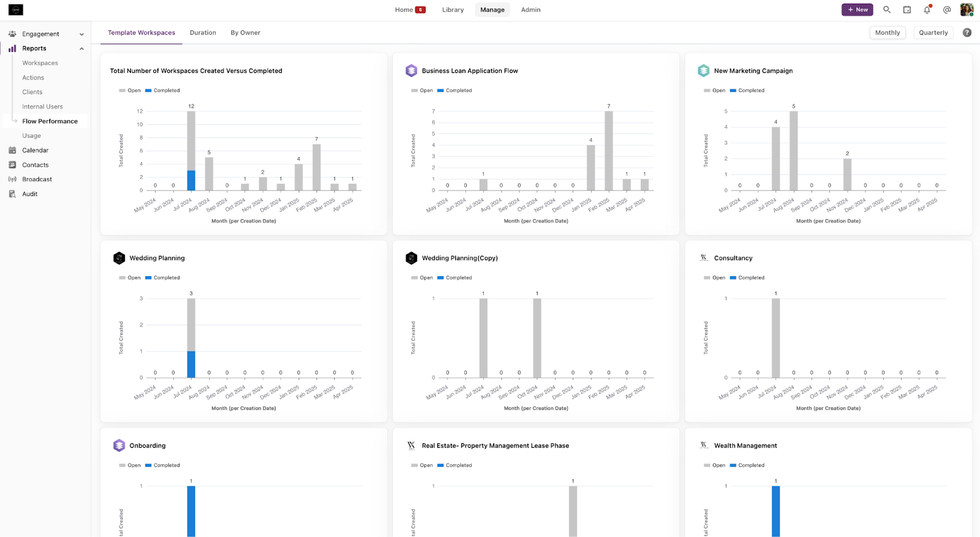Screen dimensions: 980x537
Task: Open the Flow Performance report
Action: tap(50, 121)
